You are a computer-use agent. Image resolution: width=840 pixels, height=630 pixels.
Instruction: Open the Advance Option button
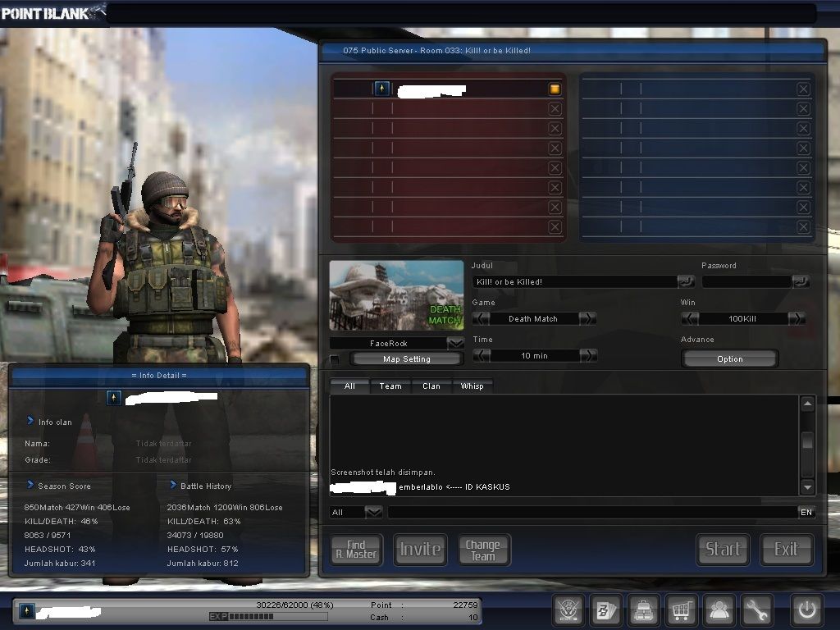click(x=729, y=359)
